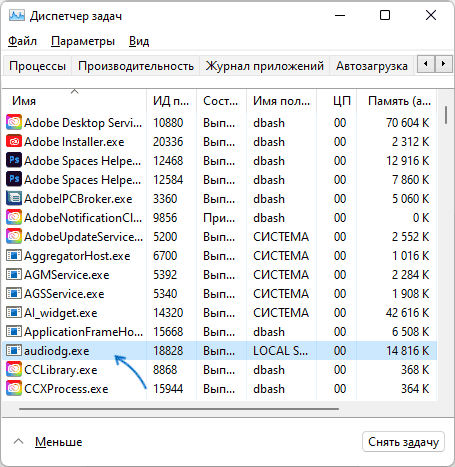
Task: Sort by the ИД п... column header
Action: pyautogui.click(x=171, y=101)
